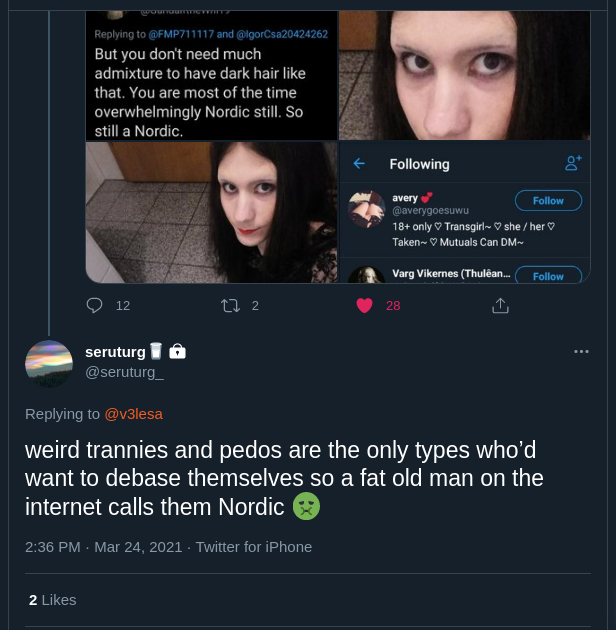Open the @seruturg_ handle link

pyautogui.click(x=124, y=372)
